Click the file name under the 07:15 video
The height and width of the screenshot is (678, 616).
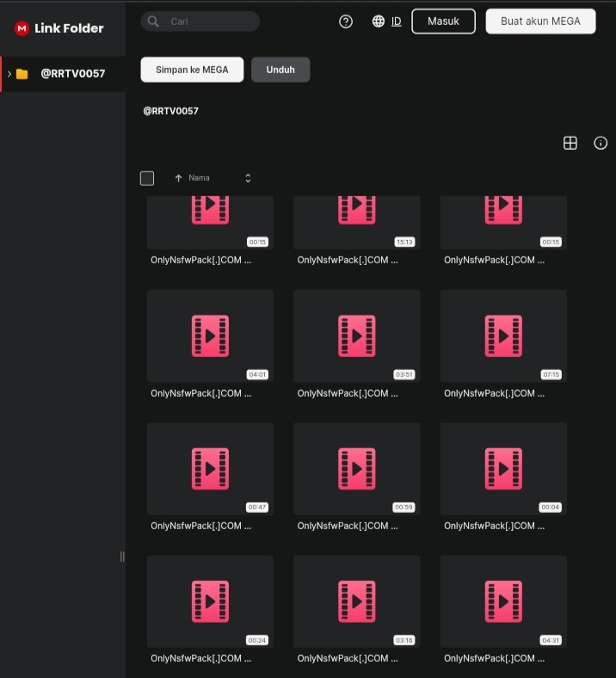(495, 393)
